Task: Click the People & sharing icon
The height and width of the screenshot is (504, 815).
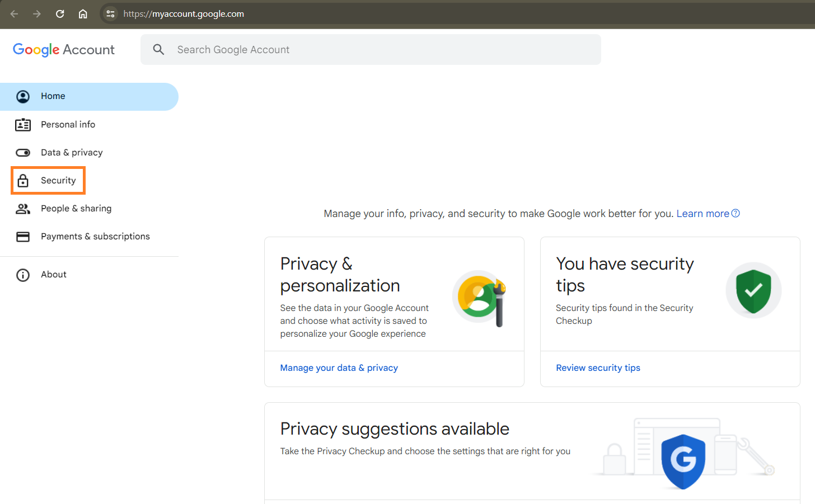Action: click(x=23, y=209)
